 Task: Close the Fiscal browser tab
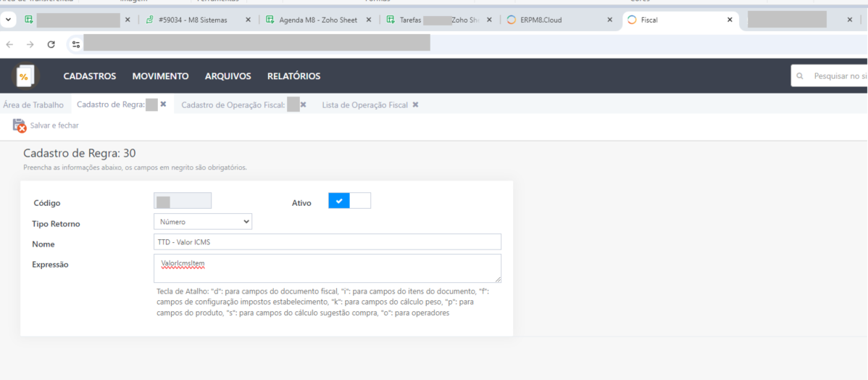(x=730, y=20)
